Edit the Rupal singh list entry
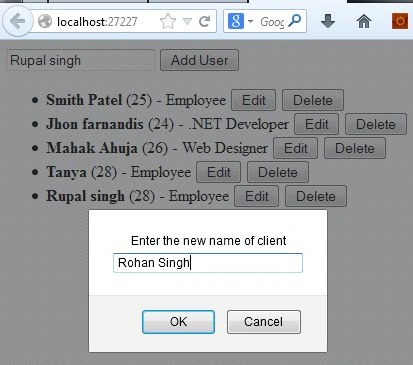The width and height of the screenshot is (413, 365). [x=257, y=196]
